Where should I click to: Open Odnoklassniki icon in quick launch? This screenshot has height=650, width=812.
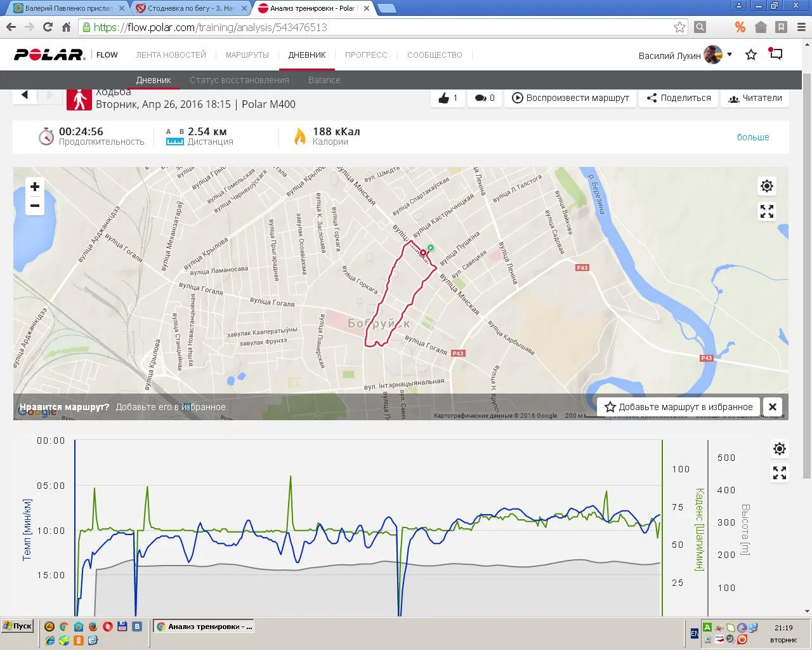(x=79, y=640)
